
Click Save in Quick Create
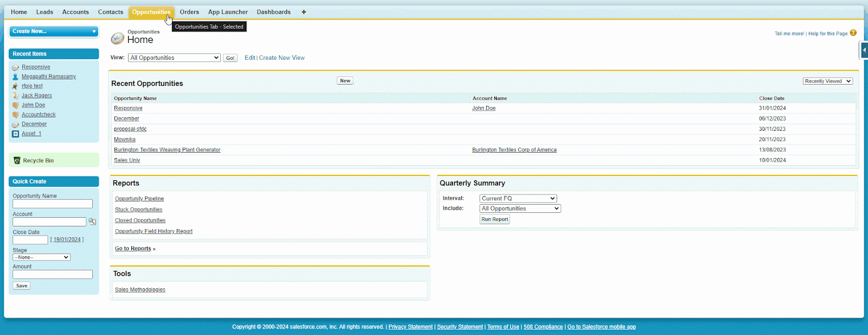(22, 286)
